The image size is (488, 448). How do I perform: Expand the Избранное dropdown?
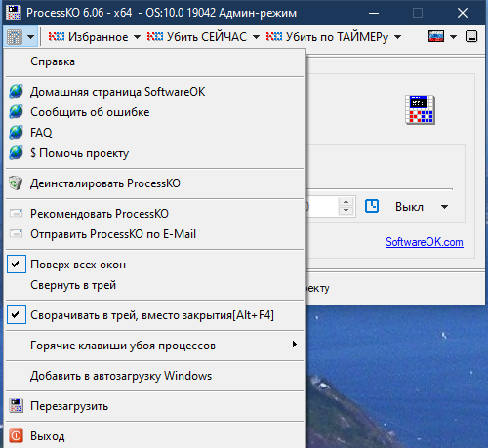coord(137,37)
